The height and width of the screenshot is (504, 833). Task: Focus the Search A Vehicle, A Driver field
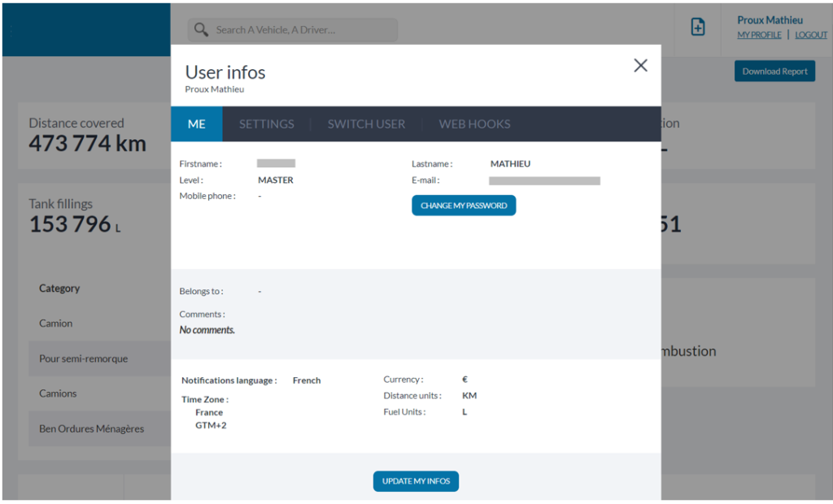pos(301,30)
